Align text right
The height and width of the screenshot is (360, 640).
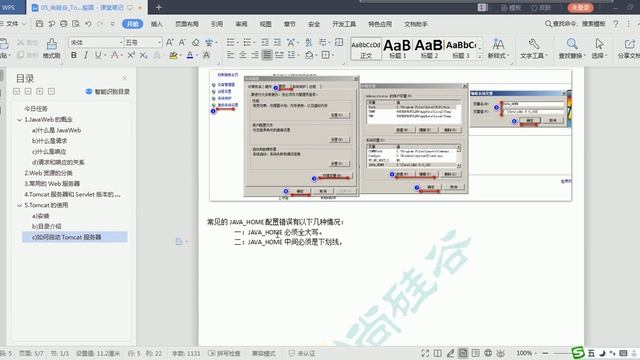coord(255,55)
